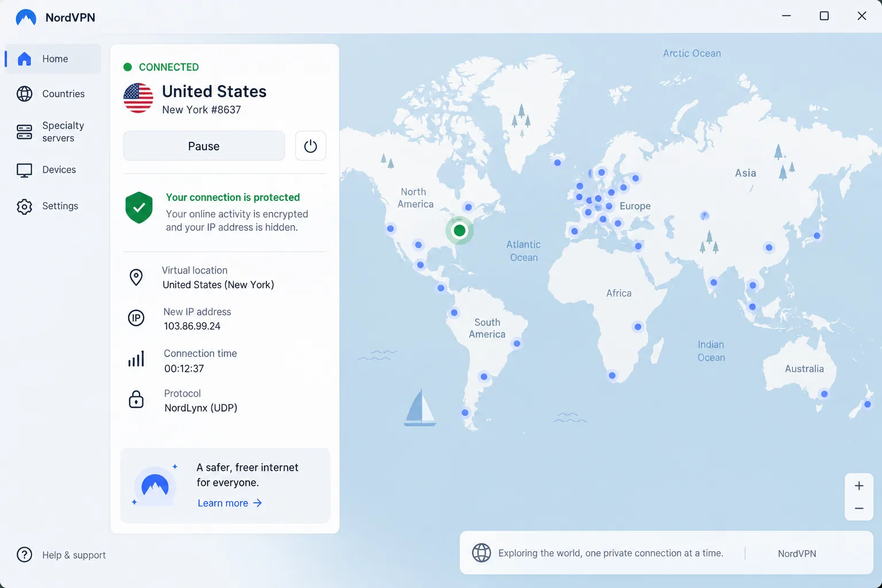Viewport: 882px width, 588px height.
Task: Click the connection time signal bars icon
Action: tap(136, 359)
